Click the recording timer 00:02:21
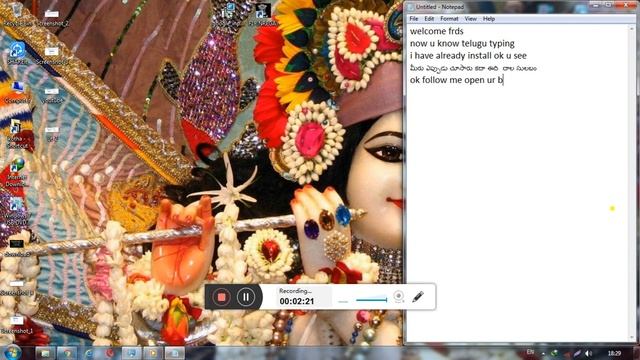Image resolution: width=640 pixels, height=360 pixels. coord(297,301)
